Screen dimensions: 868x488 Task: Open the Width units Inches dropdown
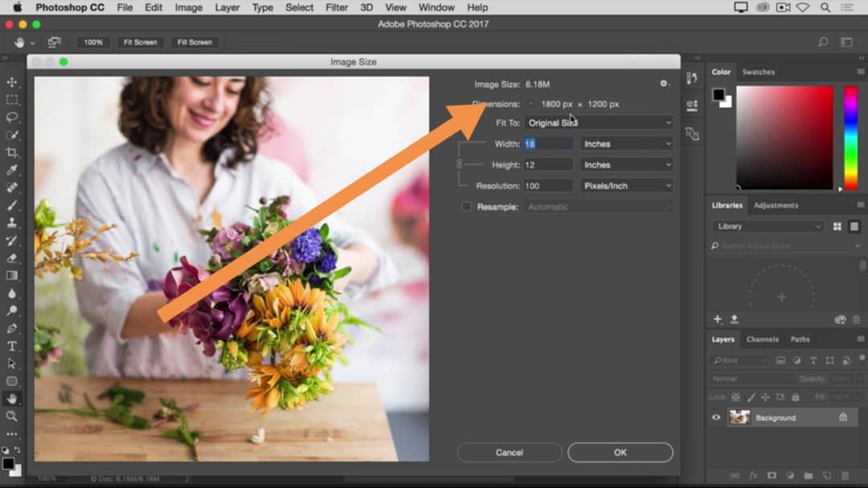(627, 144)
